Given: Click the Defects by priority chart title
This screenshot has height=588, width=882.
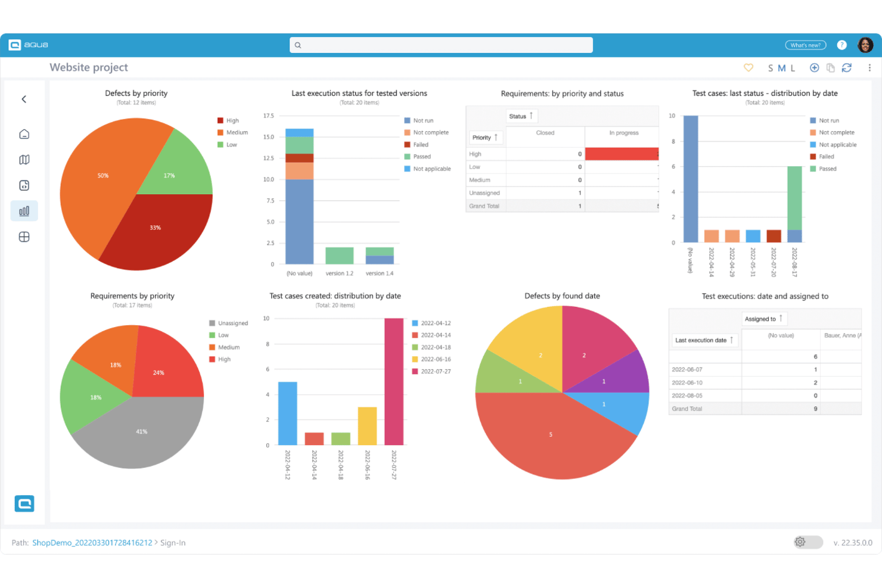Looking at the screenshot, I should coord(136,93).
